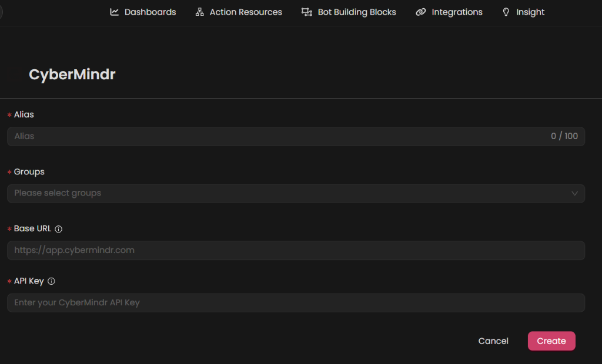Click the API Key info icon
Image resolution: width=602 pixels, height=364 pixels.
(x=51, y=281)
